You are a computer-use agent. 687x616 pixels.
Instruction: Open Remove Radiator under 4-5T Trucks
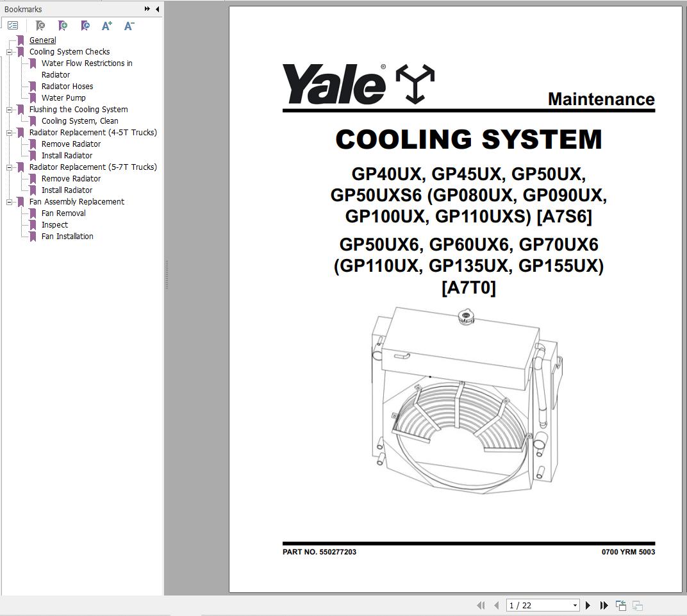point(71,144)
